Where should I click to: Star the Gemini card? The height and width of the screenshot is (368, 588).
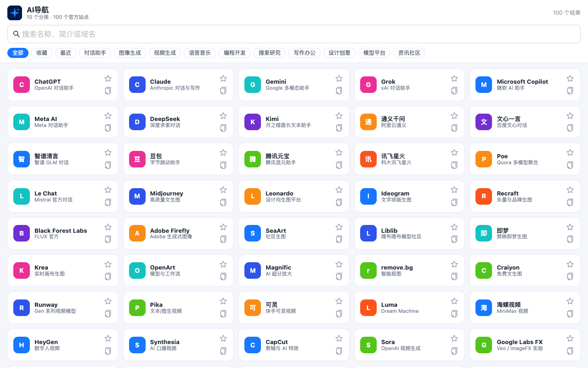click(339, 79)
